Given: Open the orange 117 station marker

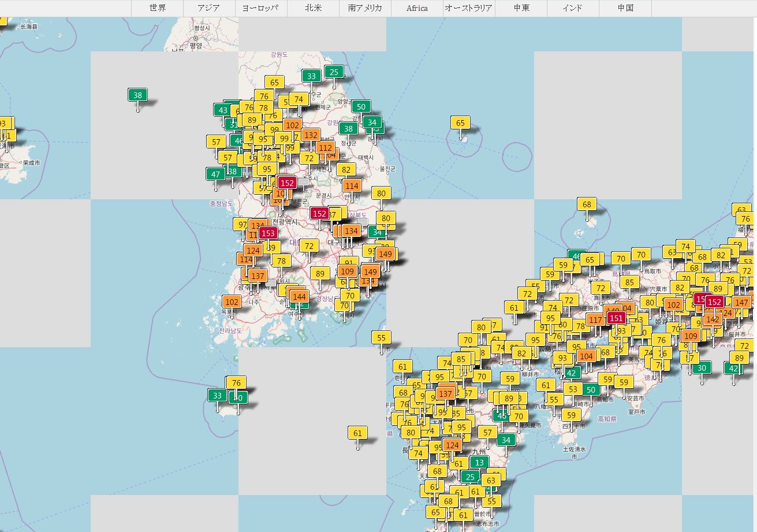Looking at the screenshot, I should click(595, 320).
